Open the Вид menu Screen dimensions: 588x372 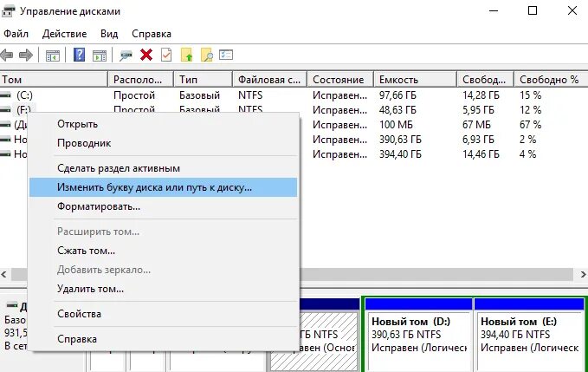tap(109, 34)
